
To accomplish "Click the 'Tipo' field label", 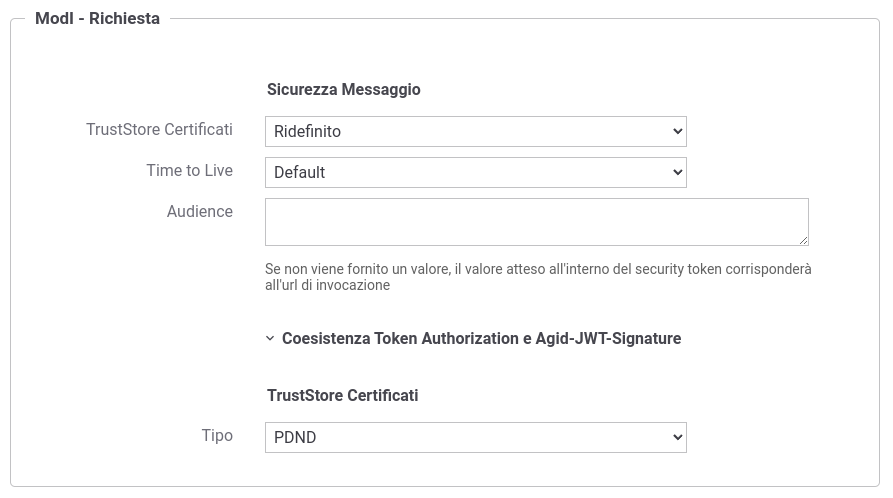I will [x=217, y=435].
